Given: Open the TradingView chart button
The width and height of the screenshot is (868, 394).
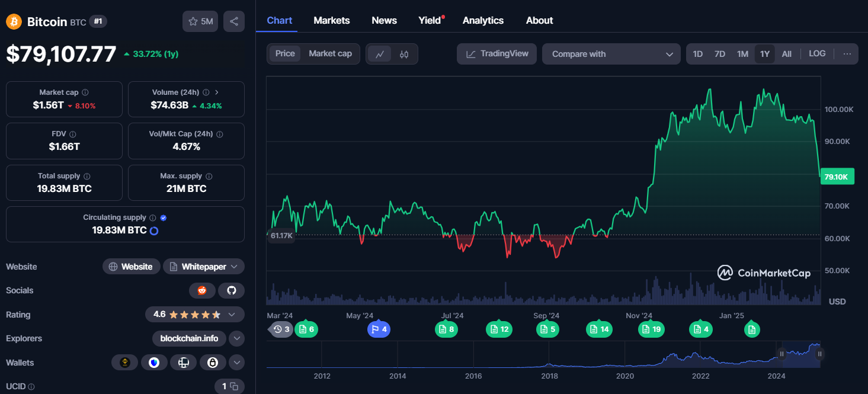Looking at the screenshot, I should [x=497, y=54].
